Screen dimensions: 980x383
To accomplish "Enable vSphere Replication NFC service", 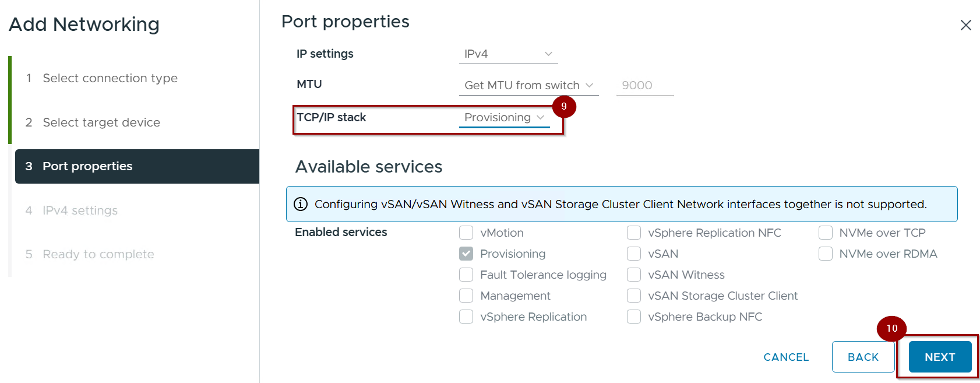I will (x=634, y=233).
